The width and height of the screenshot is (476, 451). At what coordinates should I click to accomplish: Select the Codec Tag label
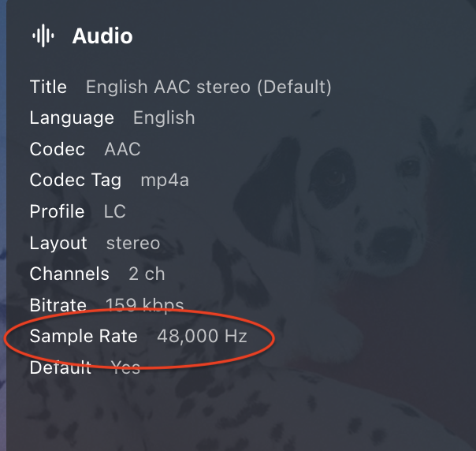coord(76,181)
